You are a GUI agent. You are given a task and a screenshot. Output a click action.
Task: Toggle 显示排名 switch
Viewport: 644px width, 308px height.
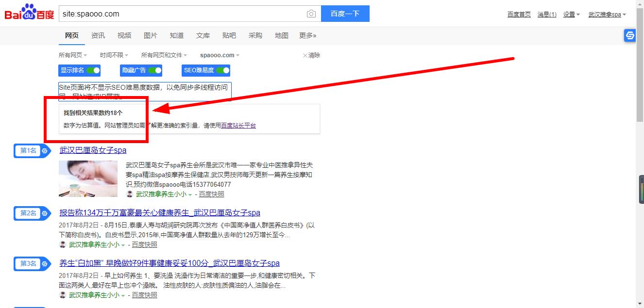[93, 70]
